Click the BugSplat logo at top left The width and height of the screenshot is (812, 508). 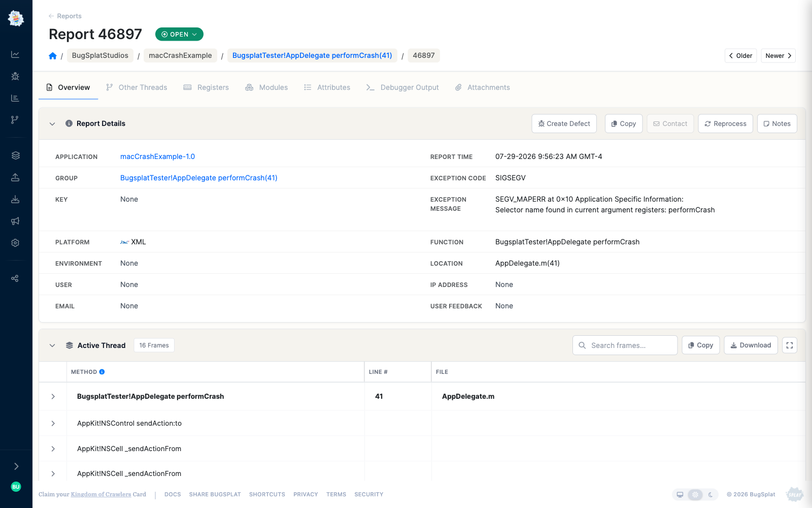point(16,18)
